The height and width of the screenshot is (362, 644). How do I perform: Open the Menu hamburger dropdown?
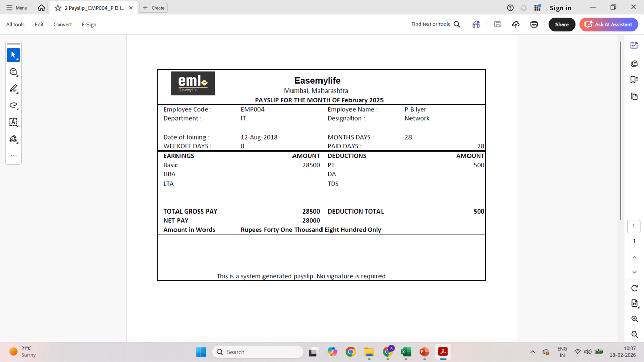[17, 8]
